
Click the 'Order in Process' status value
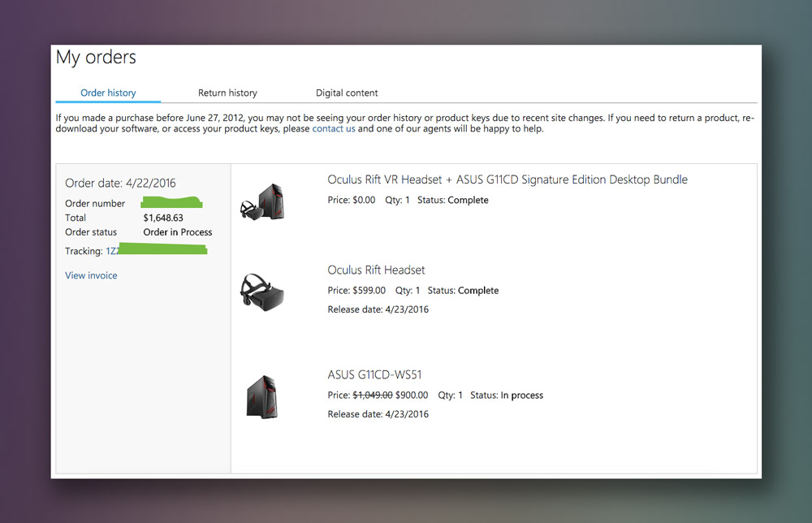click(177, 232)
